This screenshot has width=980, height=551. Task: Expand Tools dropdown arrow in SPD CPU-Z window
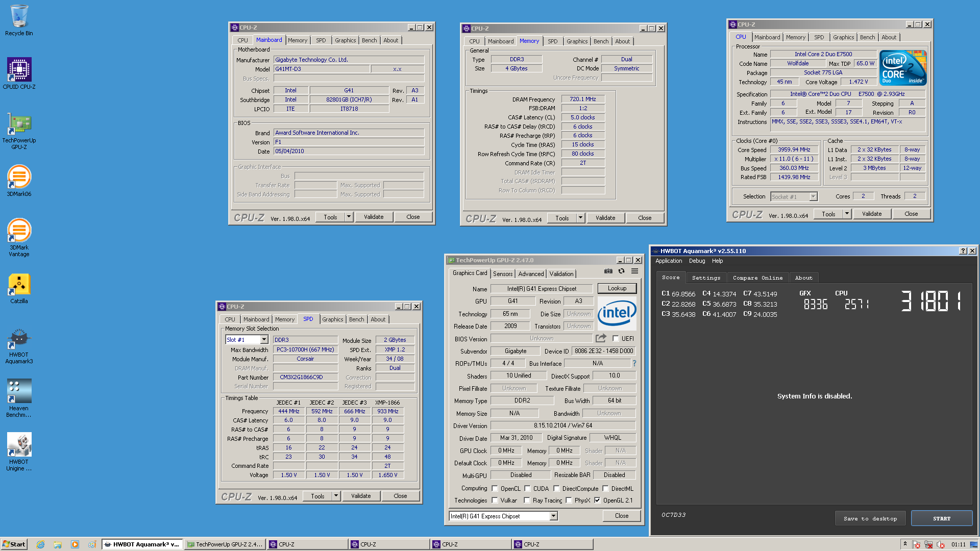pos(336,496)
